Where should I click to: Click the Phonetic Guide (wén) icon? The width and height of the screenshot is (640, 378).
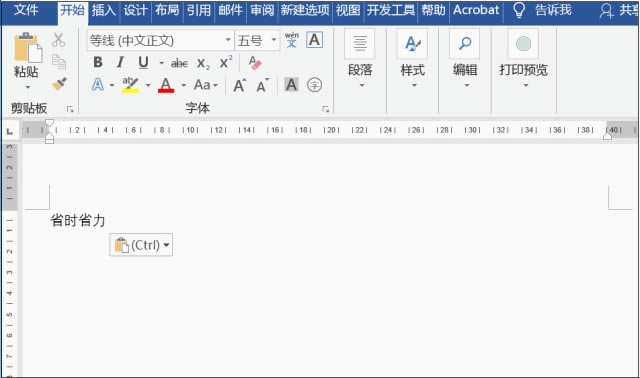[x=291, y=40]
